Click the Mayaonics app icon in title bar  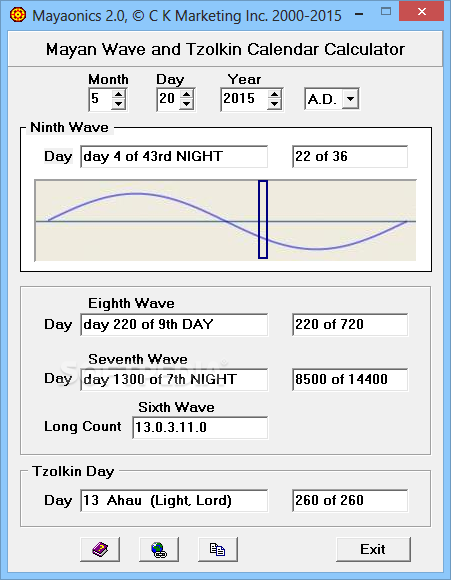point(18,15)
